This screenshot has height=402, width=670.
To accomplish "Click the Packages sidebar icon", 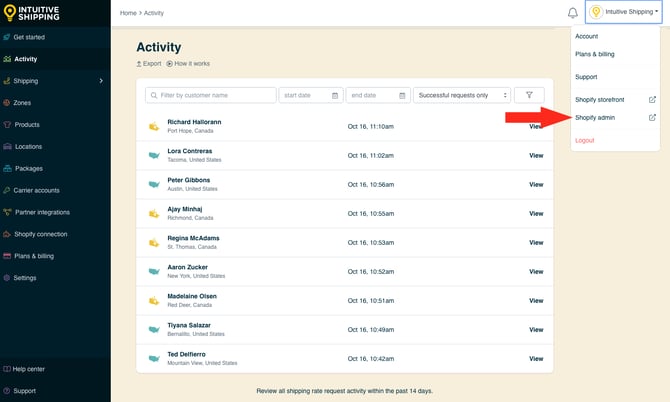I will coord(7,168).
